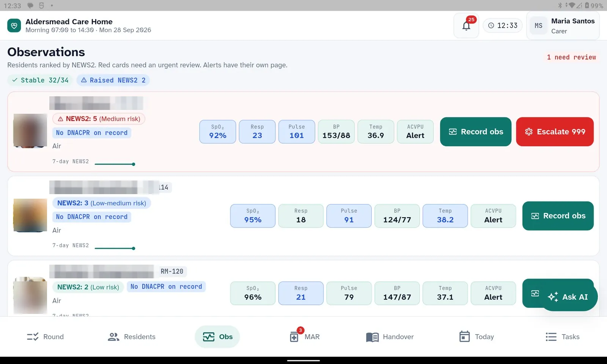Tap the Resp 23 vital tile

[257, 132]
